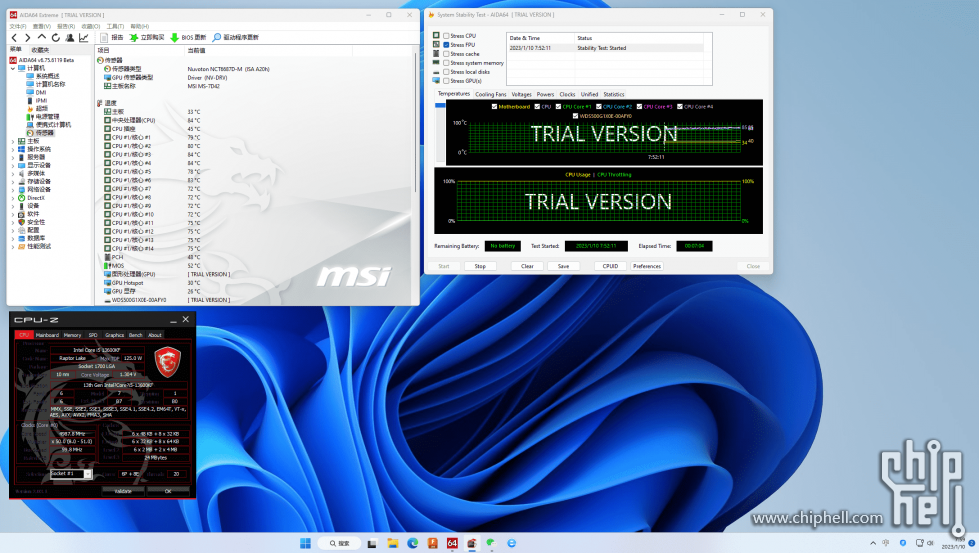Image resolution: width=979 pixels, height=553 pixels.
Task: Uncheck the WDS500G1X0E-00AFY0 graph checkbox
Action: click(x=575, y=115)
